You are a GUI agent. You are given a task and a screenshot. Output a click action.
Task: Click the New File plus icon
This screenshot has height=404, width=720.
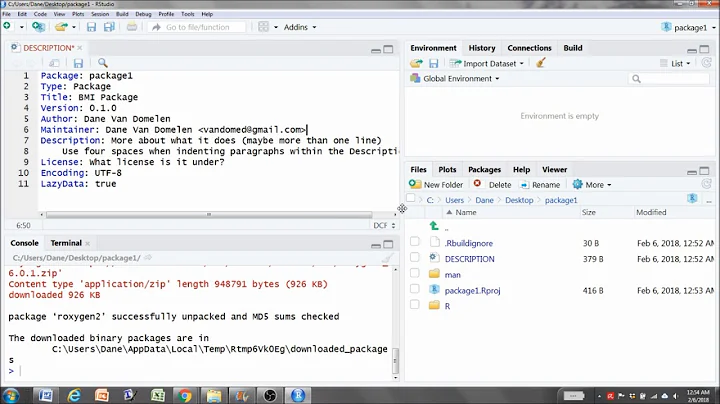[x=7, y=27]
